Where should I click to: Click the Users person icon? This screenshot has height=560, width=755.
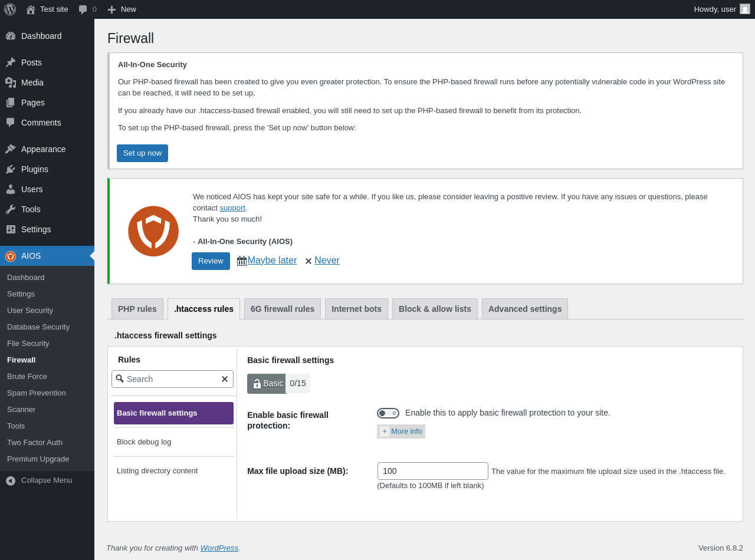tap(11, 189)
